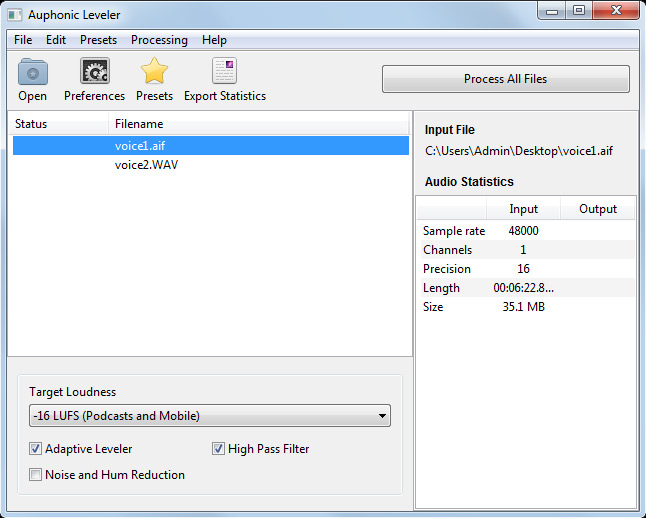Click the Open folder icon

tap(32, 73)
